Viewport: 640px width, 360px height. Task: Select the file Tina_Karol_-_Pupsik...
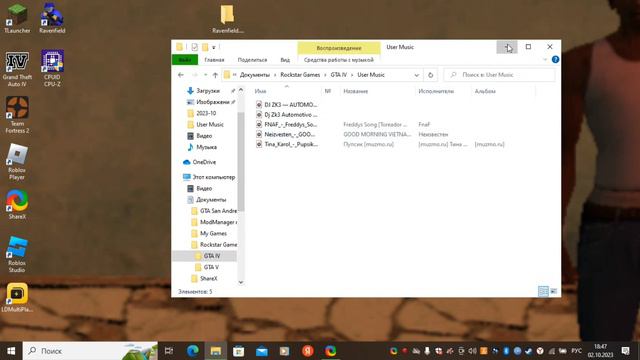tap(287, 144)
